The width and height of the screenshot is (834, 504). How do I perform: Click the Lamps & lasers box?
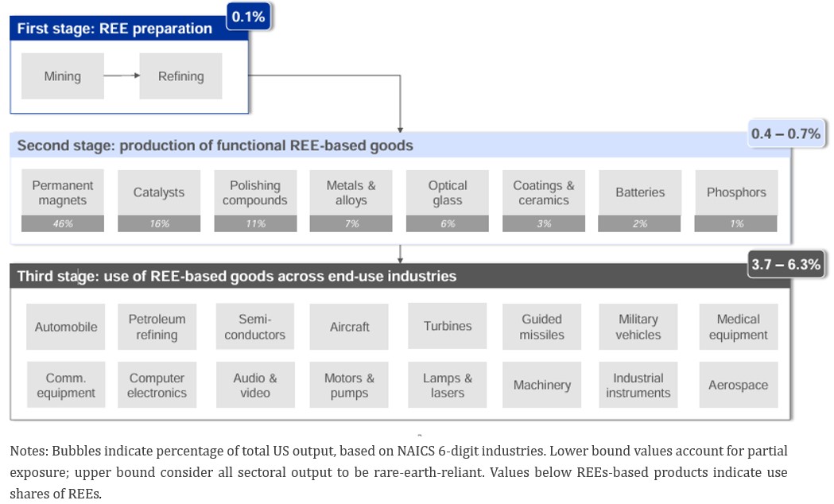448,385
